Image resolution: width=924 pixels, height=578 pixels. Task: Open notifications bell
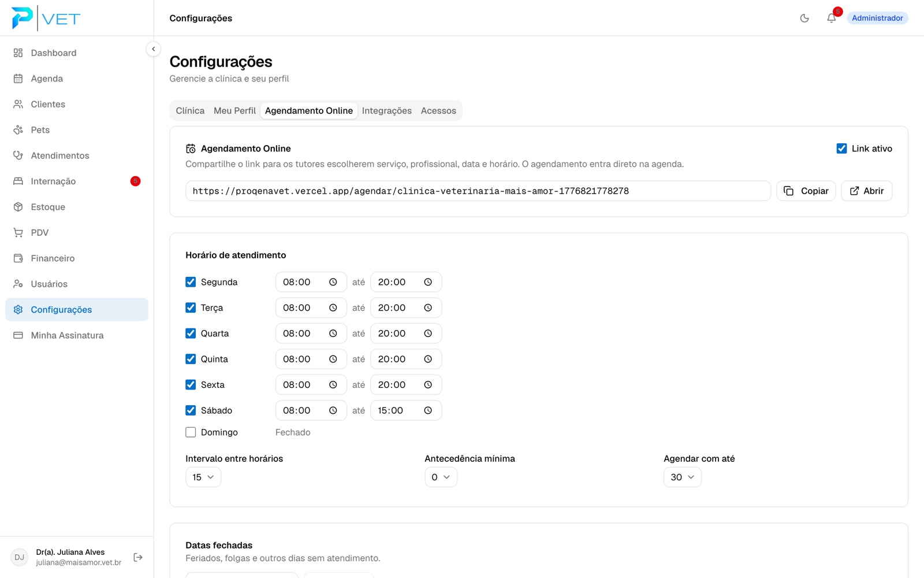tap(831, 18)
